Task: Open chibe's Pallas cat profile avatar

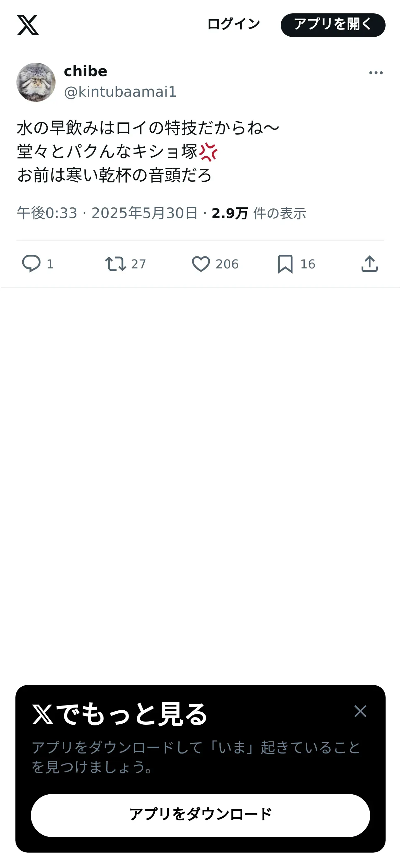Action: pos(36,82)
